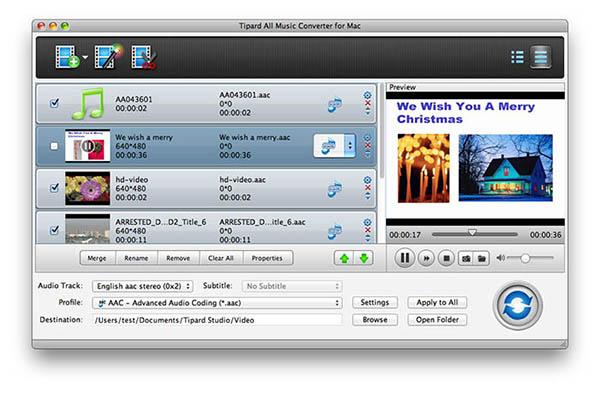Click the green music note thumbnail of AA043601

click(88, 103)
